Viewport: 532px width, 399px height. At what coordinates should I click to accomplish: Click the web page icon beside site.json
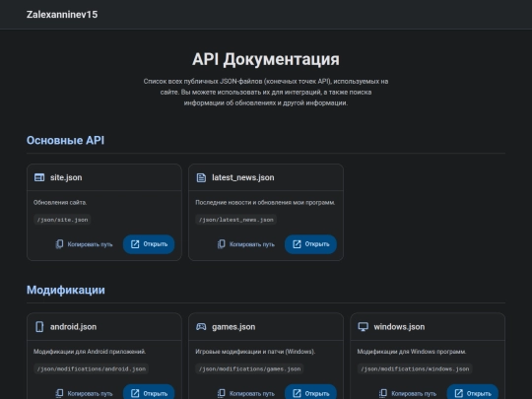point(39,177)
